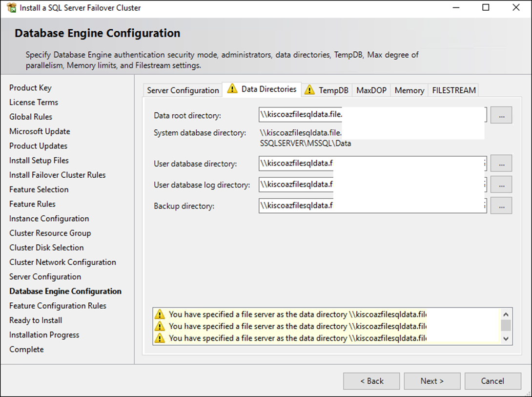Select the Cluster Network Configuration step
532x397 pixels.
(63, 262)
